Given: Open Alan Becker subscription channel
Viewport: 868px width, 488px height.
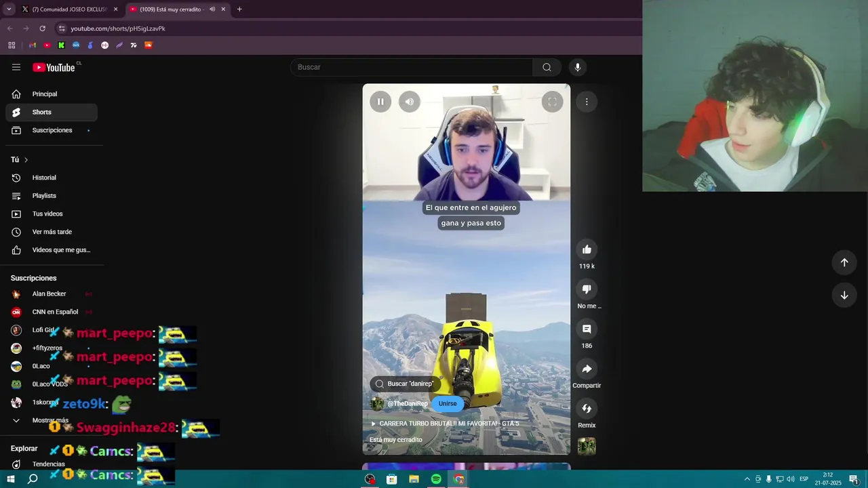Looking at the screenshot, I should pos(52,294).
